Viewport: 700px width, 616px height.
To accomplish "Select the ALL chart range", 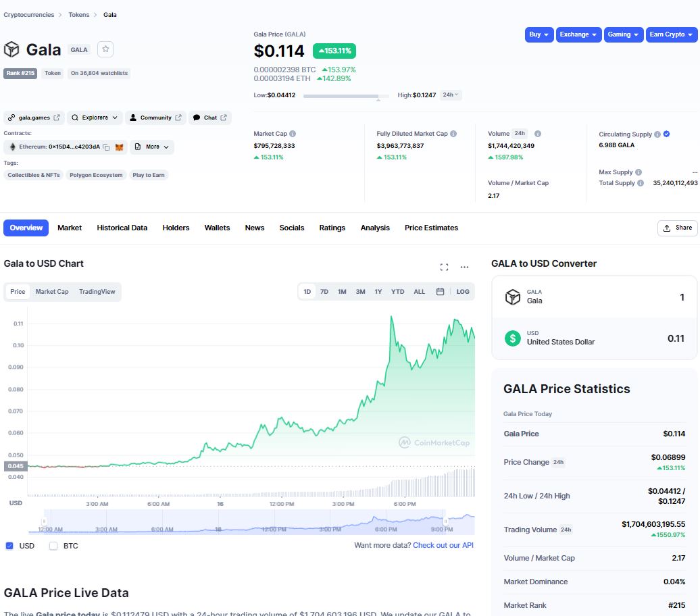I will coord(419,292).
